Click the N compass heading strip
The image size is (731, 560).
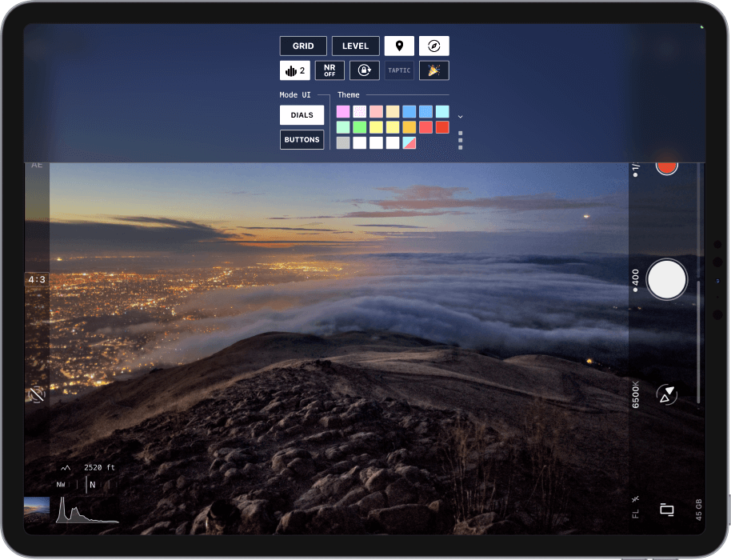pos(87,485)
